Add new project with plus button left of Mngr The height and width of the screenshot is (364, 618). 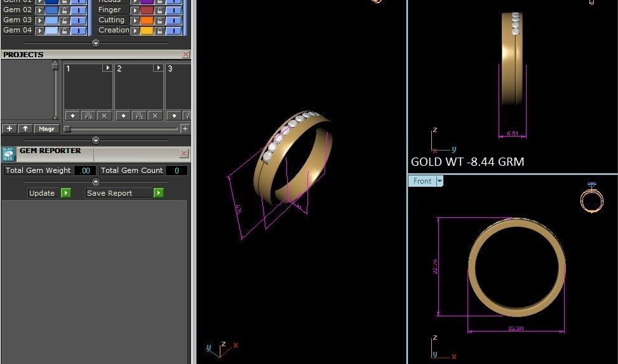pos(10,128)
